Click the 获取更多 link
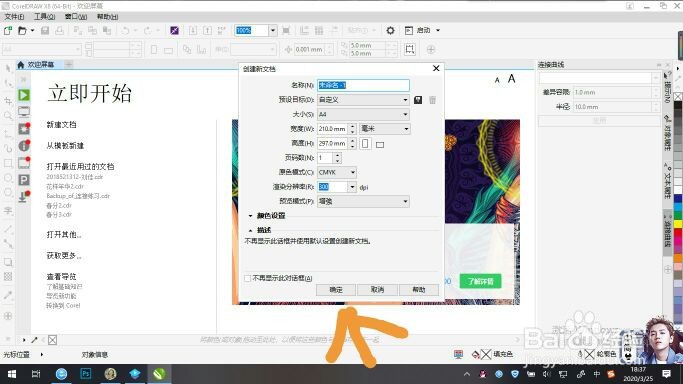Image resolution: width=683 pixels, height=384 pixels. (64, 255)
